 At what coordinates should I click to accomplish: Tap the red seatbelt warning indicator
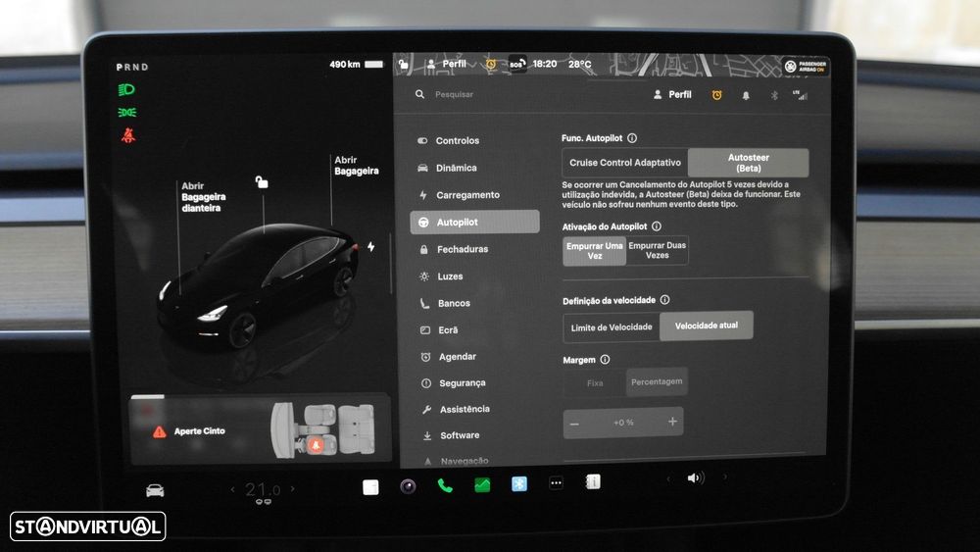(128, 135)
